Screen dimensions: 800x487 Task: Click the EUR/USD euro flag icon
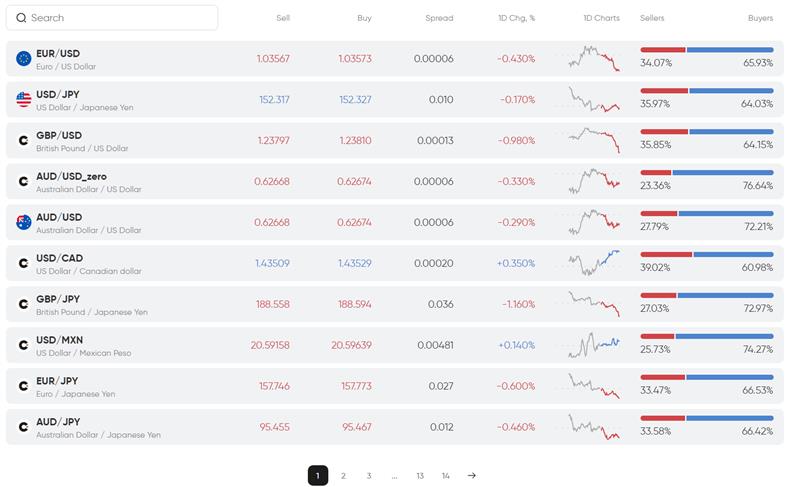[x=24, y=59]
